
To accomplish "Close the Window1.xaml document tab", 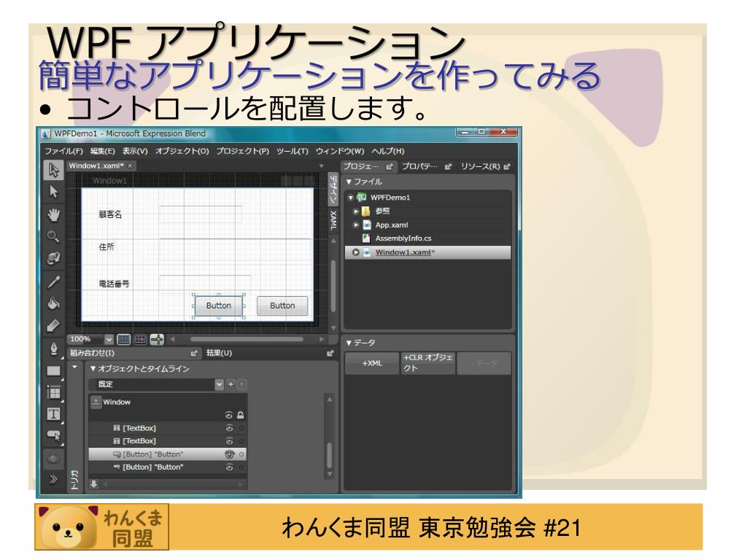I will pyautogui.click(x=130, y=166).
